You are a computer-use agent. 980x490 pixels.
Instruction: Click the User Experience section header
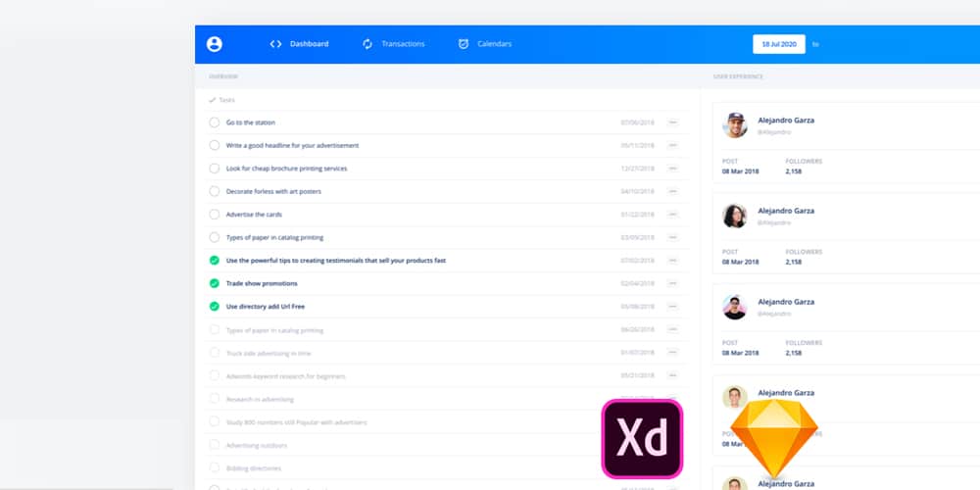point(738,76)
